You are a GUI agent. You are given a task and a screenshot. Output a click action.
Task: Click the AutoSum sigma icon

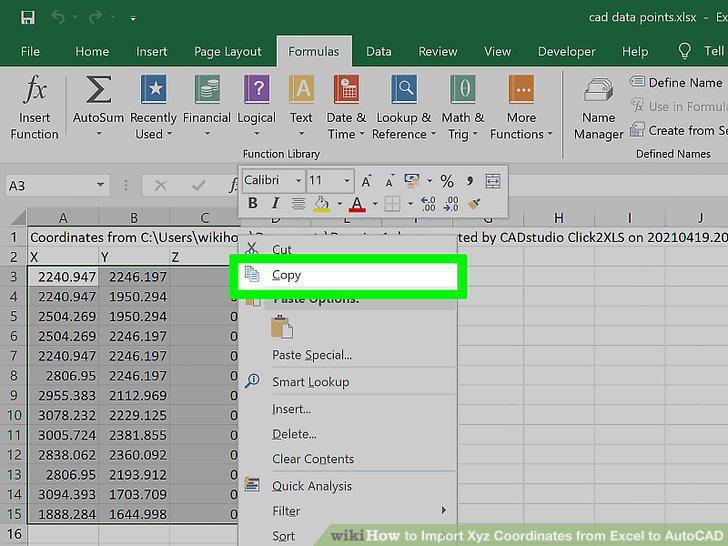(98, 89)
